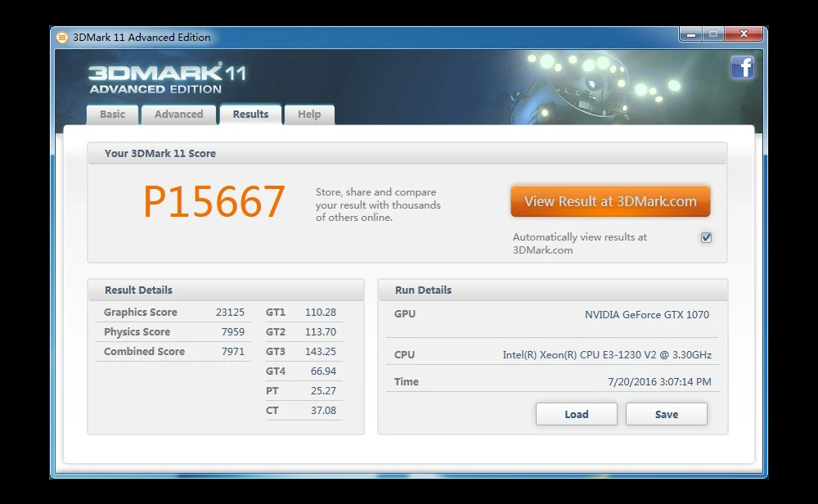Click the Load button
818x504 pixels.
coord(577,414)
